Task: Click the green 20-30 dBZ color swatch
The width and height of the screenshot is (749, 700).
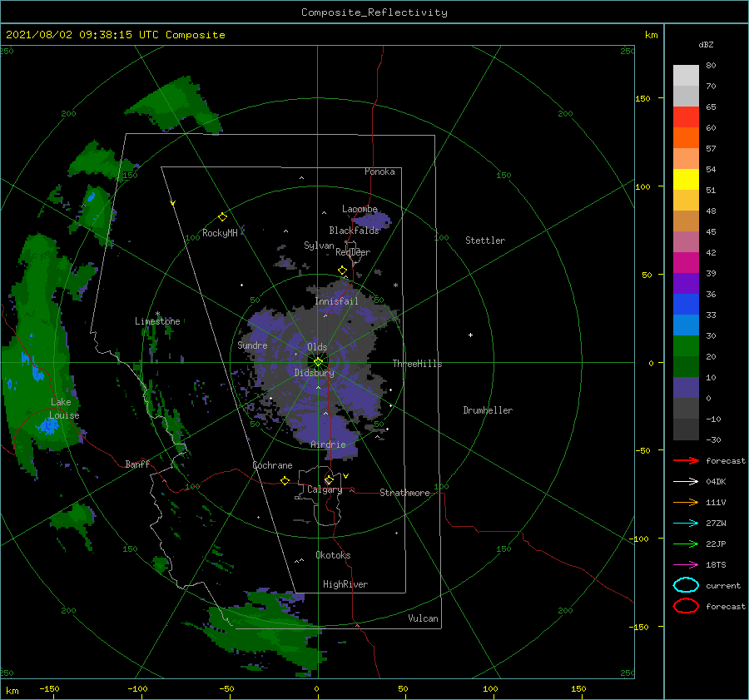Action: tap(686, 346)
